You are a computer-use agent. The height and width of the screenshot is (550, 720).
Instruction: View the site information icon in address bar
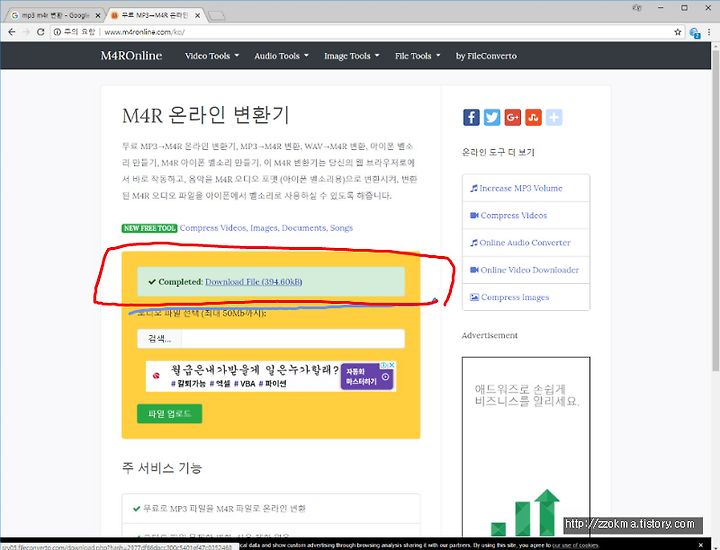coord(57,32)
